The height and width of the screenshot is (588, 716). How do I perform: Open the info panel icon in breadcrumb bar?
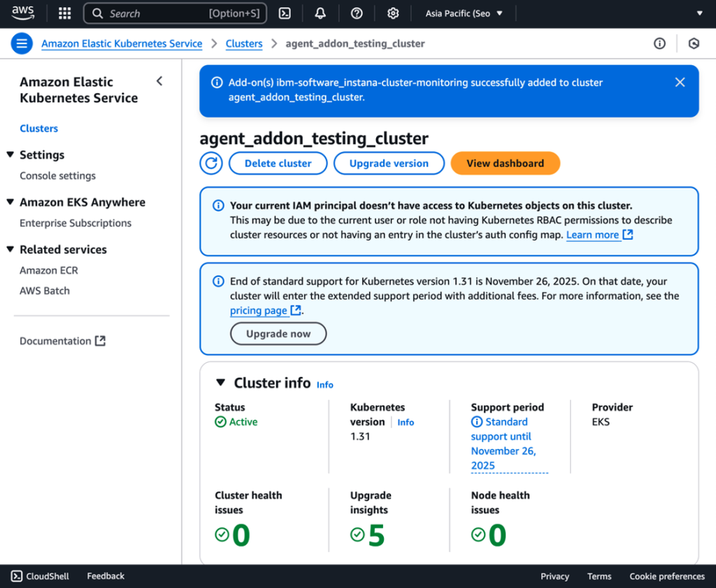pyautogui.click(x=659, y=43)
